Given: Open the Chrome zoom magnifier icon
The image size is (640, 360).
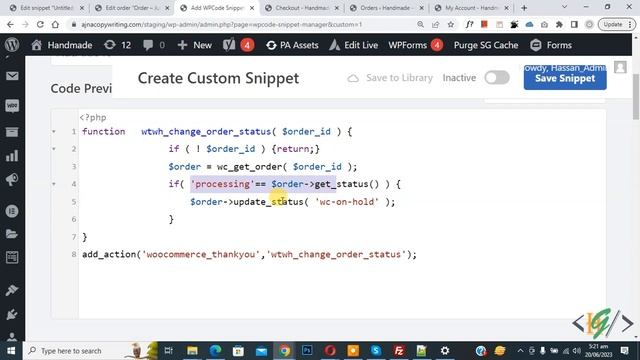Looking at the screenshot, I should click(x=420, y=24).
